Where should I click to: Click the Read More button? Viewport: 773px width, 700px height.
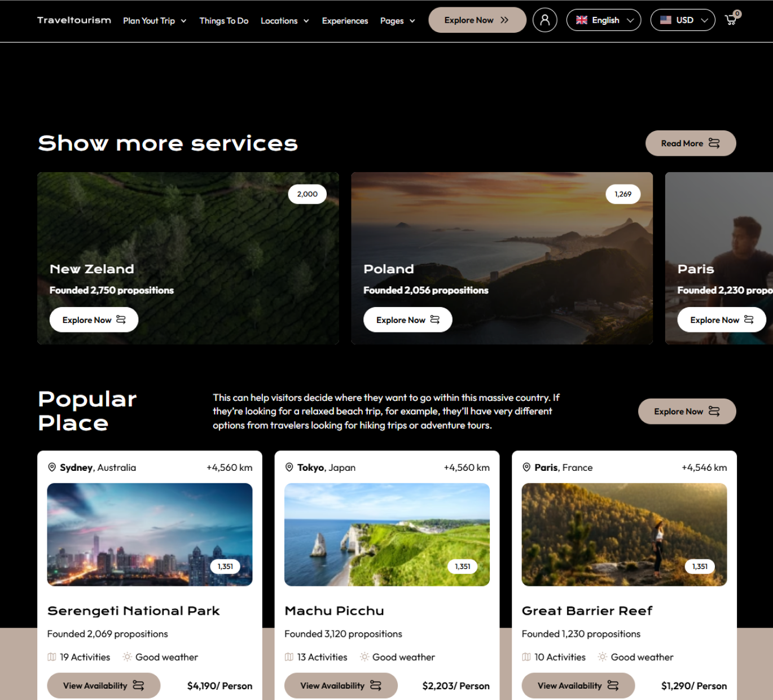coord(690,143)
